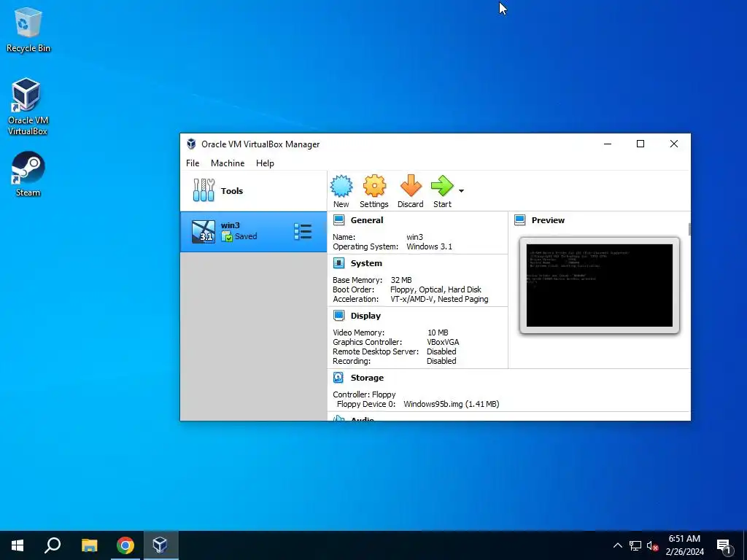This screenshot has height=560, width=747.
Task: Click the 10 MB video memory value
Action: (x=438, y=332)
